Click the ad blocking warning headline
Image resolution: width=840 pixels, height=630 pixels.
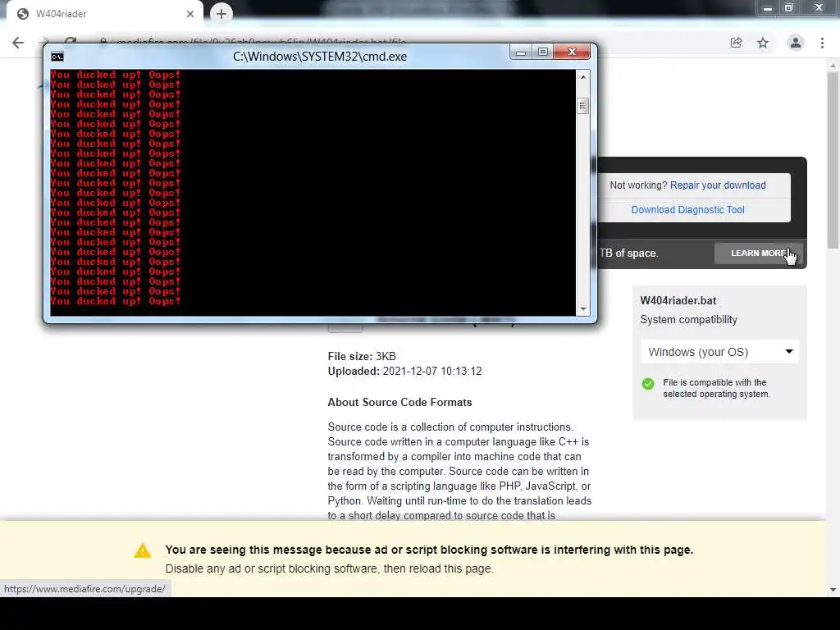(x=429, y=550)
